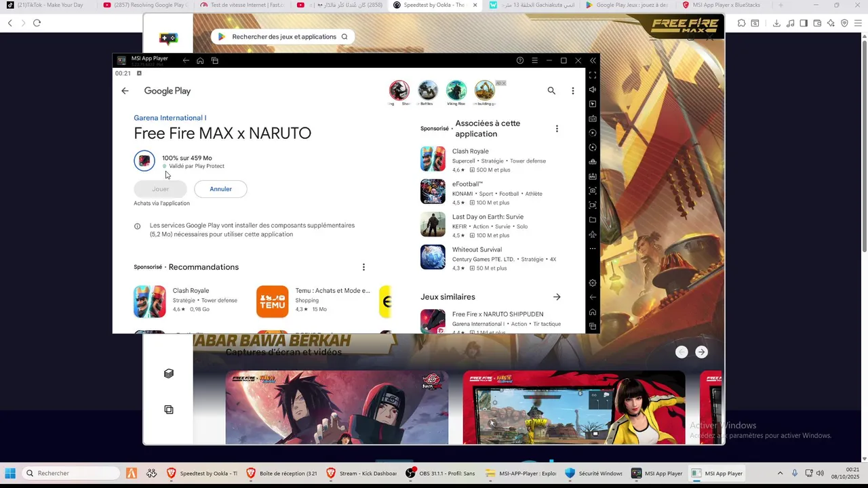Click the MSI App Player title bar home icon
The width and height of the screenshot is (868, 488).
tap(200, 60)
